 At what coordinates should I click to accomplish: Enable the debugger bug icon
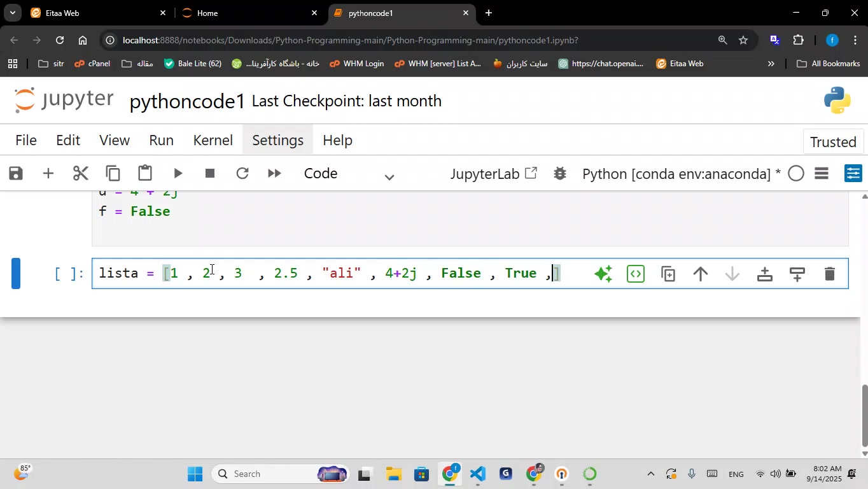(560, 173)
